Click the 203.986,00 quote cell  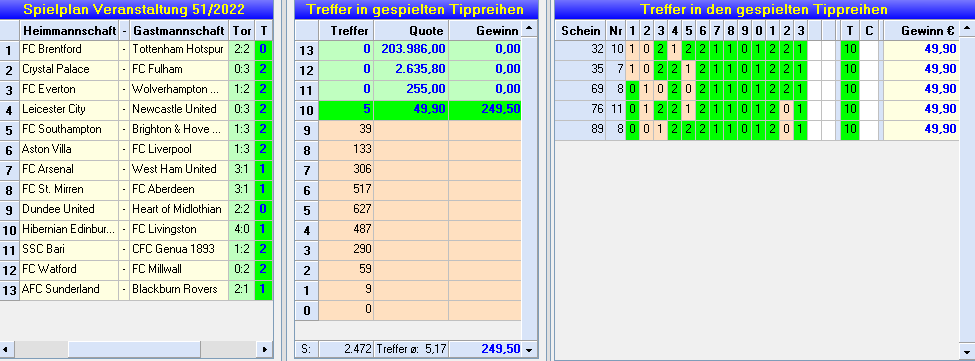pyautogui.click(x=411, y=50)
